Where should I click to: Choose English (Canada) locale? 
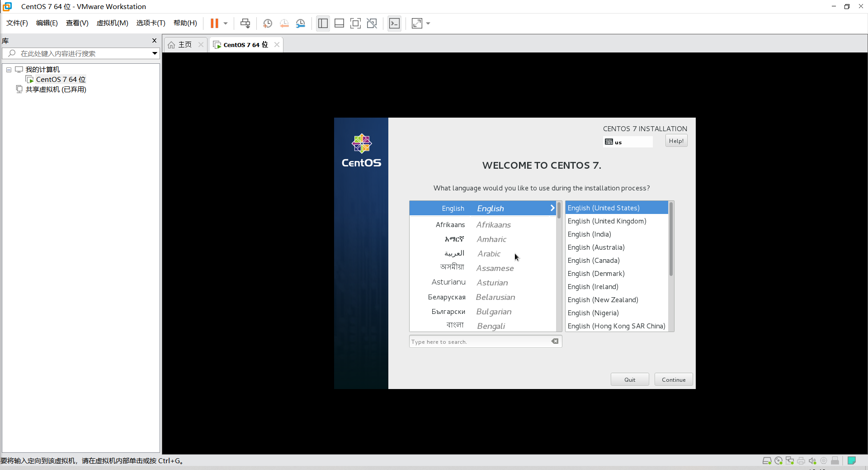point(617,261)
